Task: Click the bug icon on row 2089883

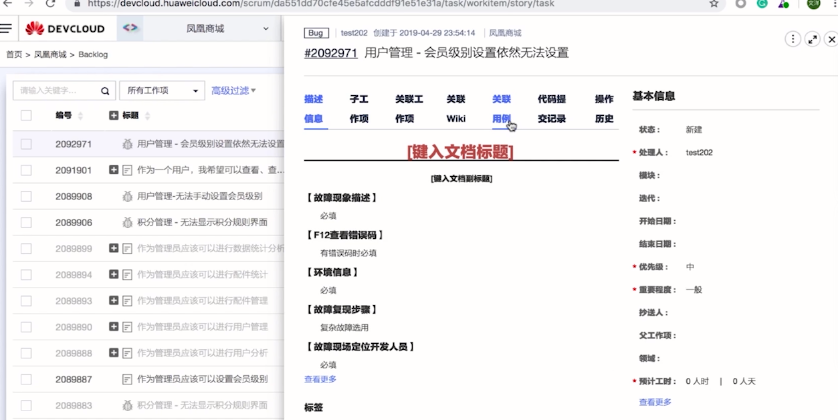Action: point(127,406)
